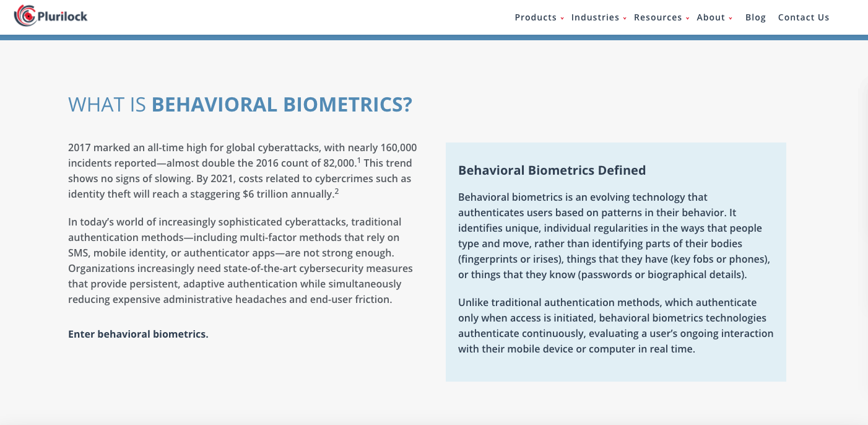Click the paragraph starting '2017 marked an all-time high'
Viewport: 868px width, 425px height.
tap(243, 171)
